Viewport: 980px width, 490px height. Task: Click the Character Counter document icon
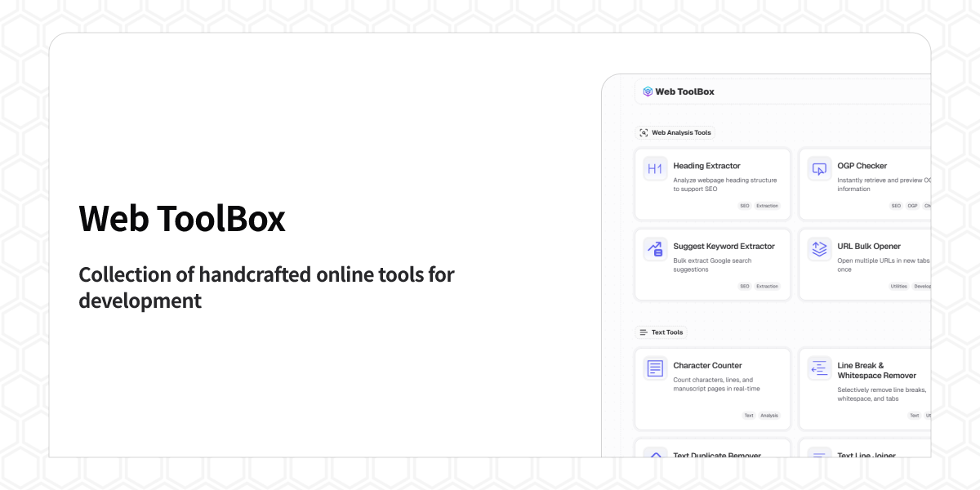tap(654, 368)
